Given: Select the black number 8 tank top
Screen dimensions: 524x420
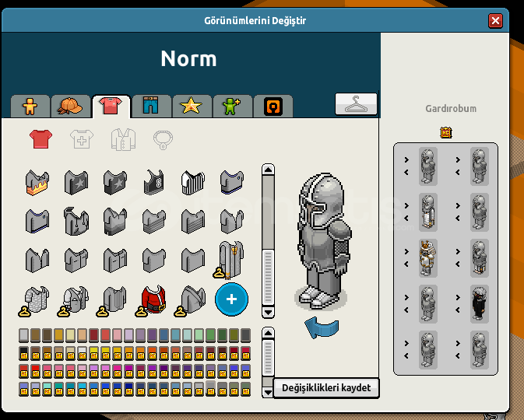Looking at the screenshot, I should 153,182.
